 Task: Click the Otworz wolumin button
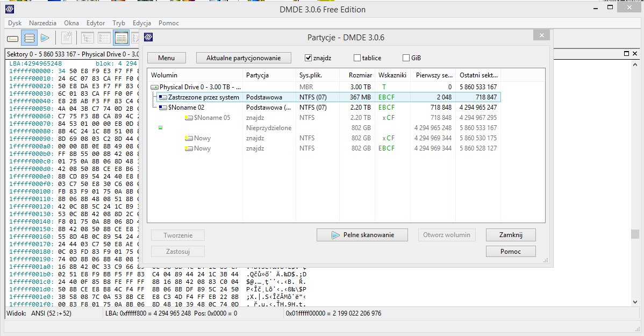tap(447, 235)
